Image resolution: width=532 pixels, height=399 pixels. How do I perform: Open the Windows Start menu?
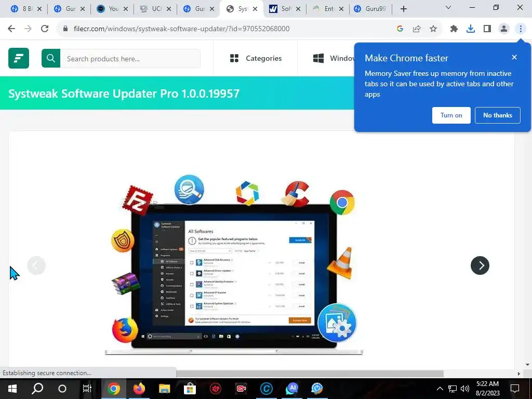pos(12,389)
